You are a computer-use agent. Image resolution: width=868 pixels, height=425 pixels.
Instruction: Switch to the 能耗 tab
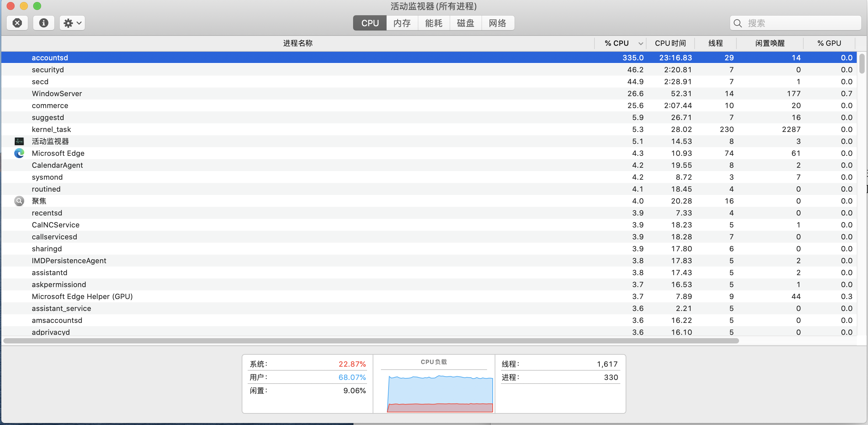point(433,23)
